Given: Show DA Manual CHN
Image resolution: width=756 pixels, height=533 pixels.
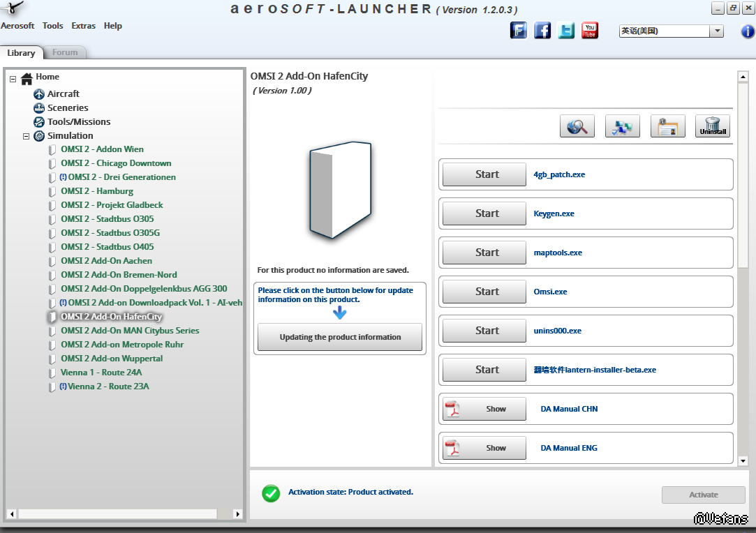Looking at the screenshot, I should (484, 409).
